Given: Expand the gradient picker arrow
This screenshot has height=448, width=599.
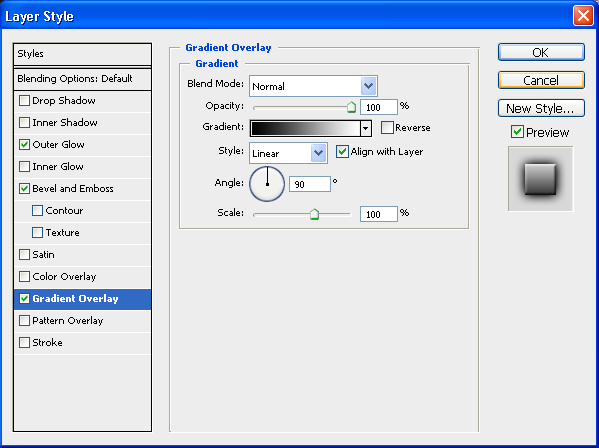Looking at the screenshot, I should click(x=366, y=128).
